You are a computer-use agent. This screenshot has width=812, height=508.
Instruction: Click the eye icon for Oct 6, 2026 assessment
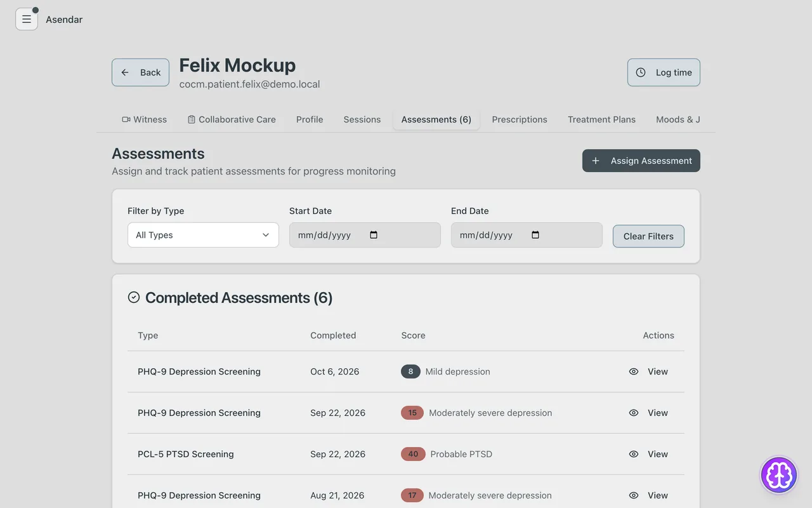tap(633, 371)
